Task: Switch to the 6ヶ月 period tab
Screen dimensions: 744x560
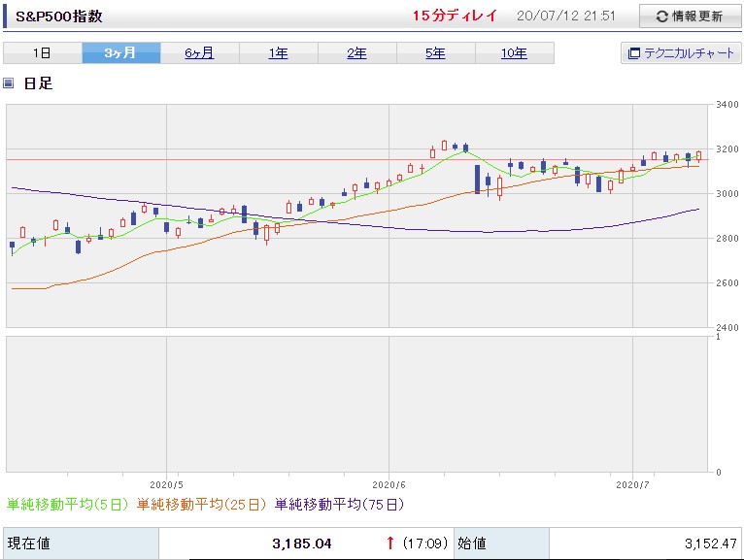Action: [200, 52]
